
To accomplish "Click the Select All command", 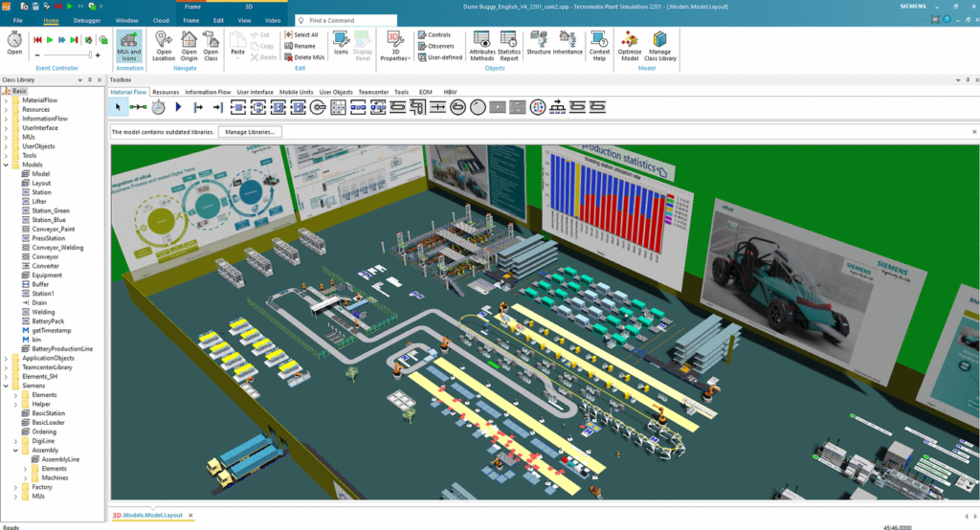I will point(301,35).
